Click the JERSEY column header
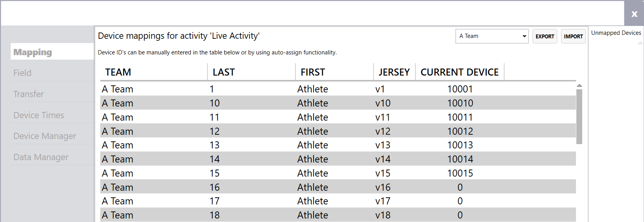The image size is (644, 222). tap(395, 72)
